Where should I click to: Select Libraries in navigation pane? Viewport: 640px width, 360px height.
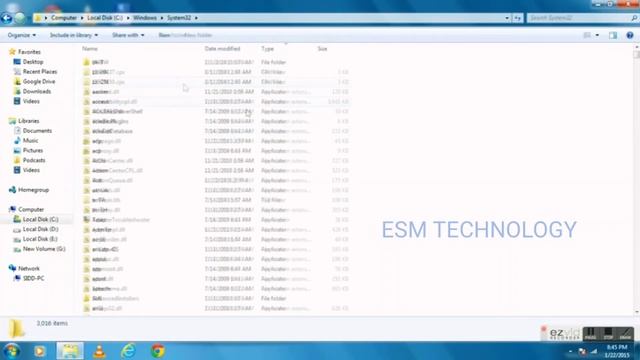29,121
